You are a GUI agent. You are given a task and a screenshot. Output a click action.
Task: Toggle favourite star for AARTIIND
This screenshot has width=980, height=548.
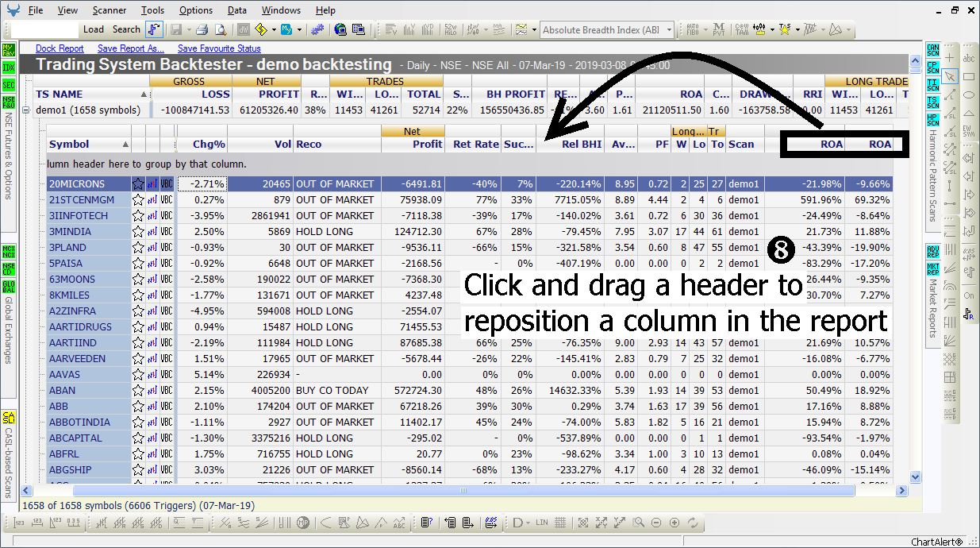[138, 342]
